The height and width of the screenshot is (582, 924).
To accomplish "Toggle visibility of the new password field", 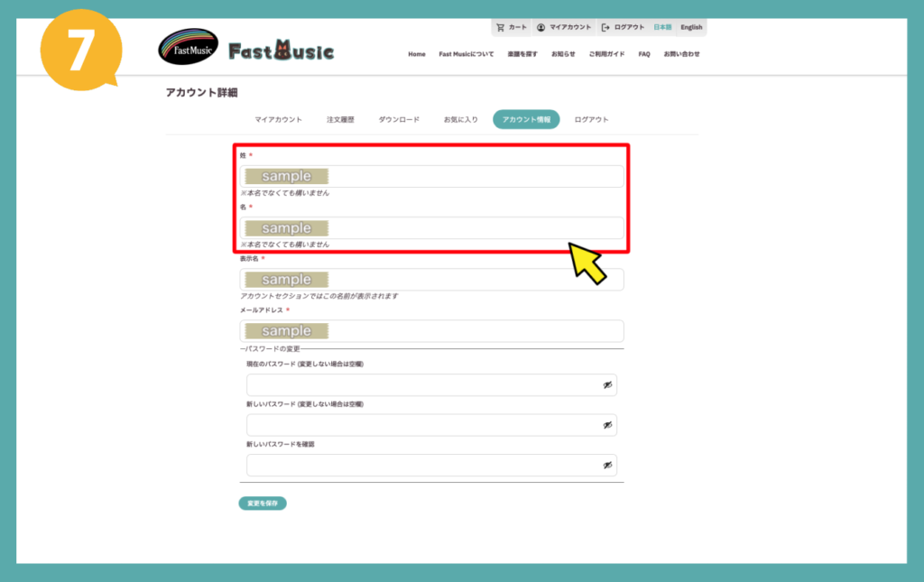I will 607,425.
